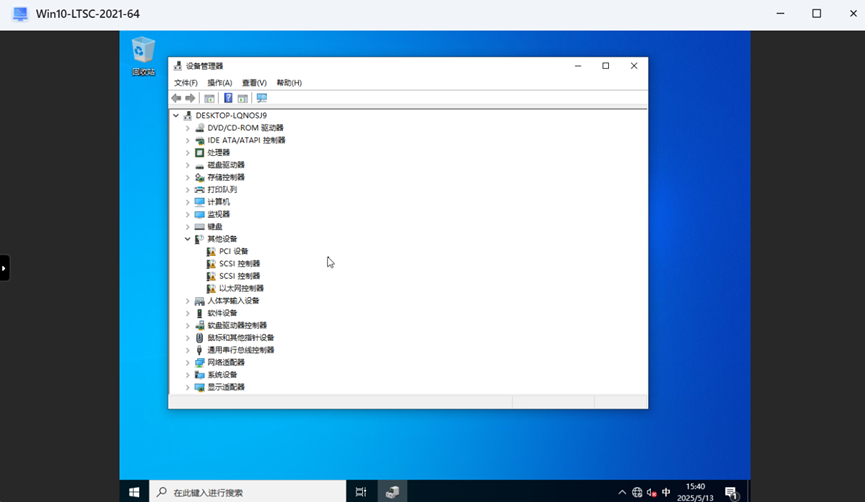Click the warning icon beside PCI 设备

point(211,251)
